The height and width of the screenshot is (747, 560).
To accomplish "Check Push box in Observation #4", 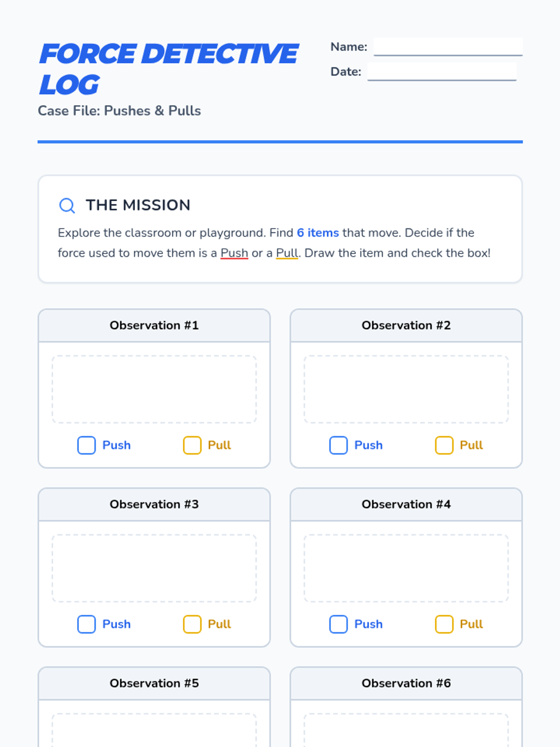I will coord(338,624).
